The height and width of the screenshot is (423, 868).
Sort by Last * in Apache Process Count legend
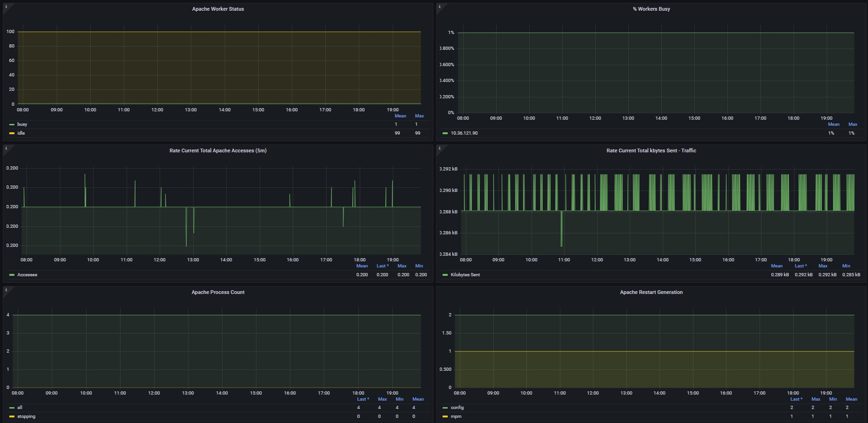363,399
